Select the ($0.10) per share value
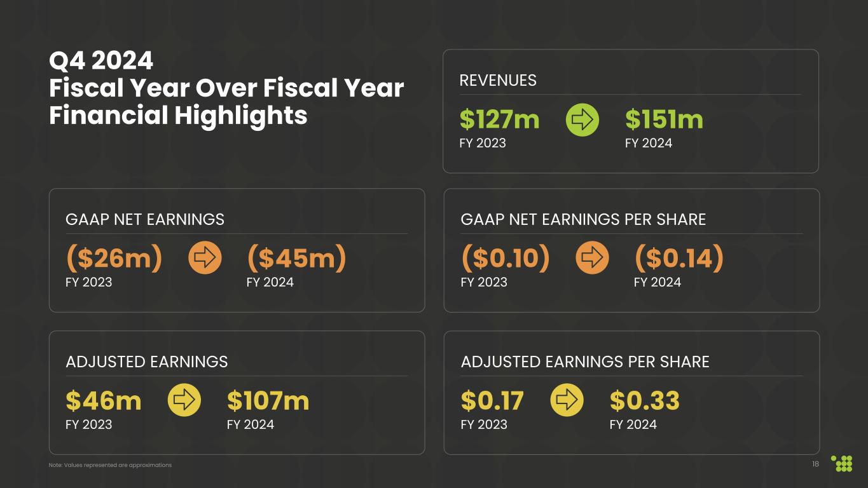This screenshot has width=868, height=488. pos(505,259)
